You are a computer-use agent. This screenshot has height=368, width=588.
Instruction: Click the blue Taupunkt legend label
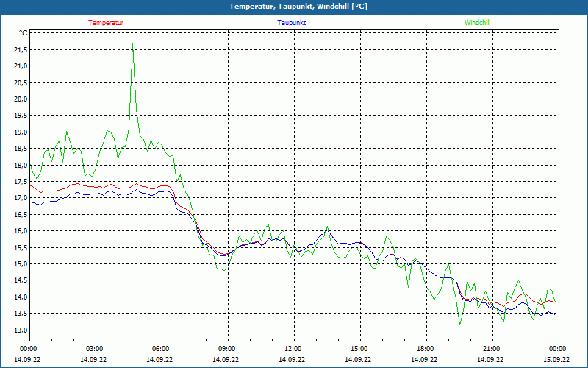[291, 23]
